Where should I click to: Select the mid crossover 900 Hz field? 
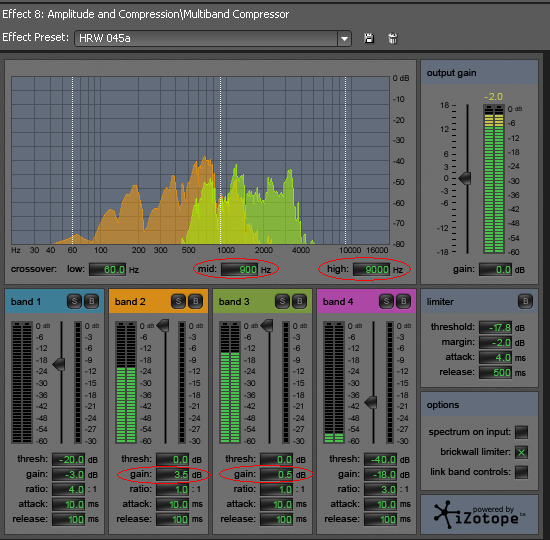click(239, 269)
